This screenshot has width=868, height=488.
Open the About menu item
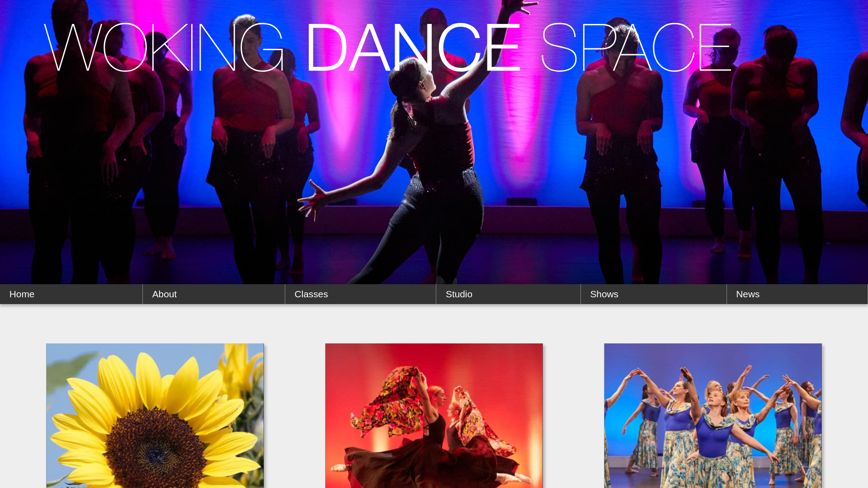[x=214, y=294]
